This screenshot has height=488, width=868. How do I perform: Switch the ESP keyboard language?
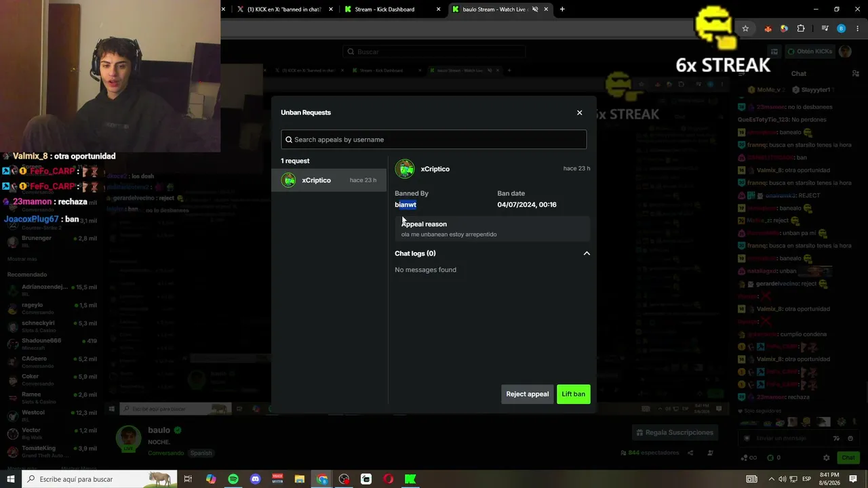point(807,479)
